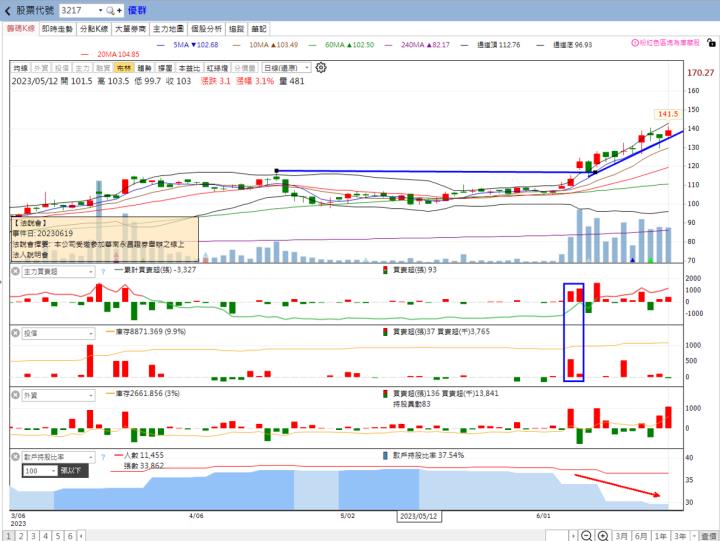Viewport: 720px width, 541px height.
Task: Open the 100 張以下 threshold dropdown
Action: [40, 471]
